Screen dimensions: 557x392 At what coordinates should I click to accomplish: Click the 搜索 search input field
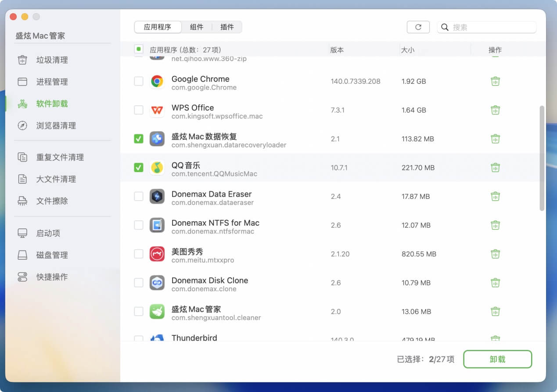(x=492, y=27)
